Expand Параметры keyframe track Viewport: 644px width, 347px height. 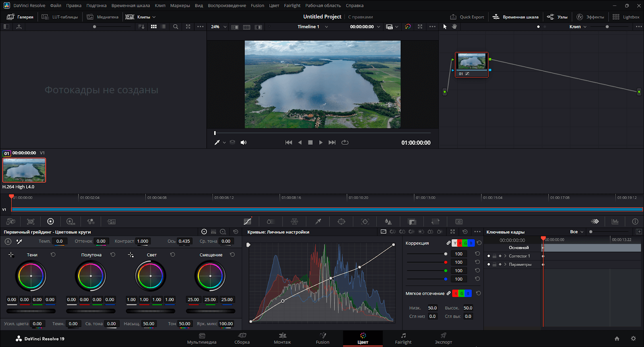tap(505, 264)
